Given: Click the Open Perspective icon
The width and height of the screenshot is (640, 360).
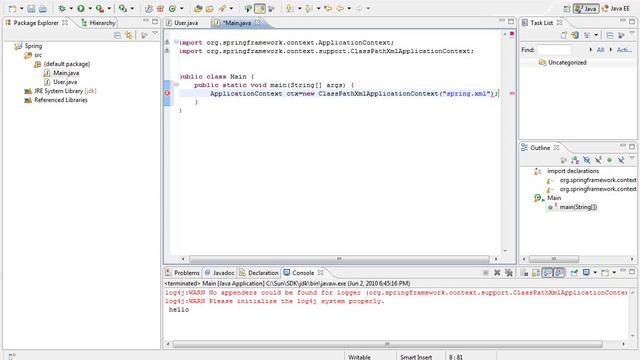Looking at the screenshot, I should [567, 9].
